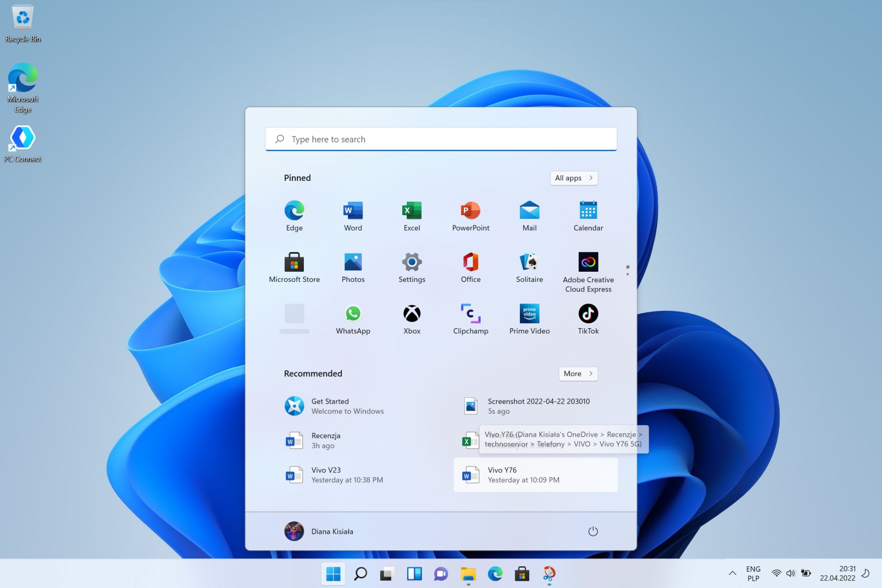882x588 pixels.
Task: Launch Solitaire from pinned apps
Action: coord(529,267)
